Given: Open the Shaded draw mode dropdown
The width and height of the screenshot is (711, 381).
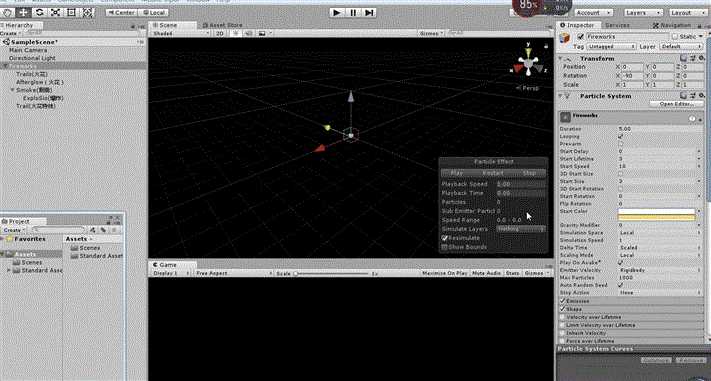Looking at the screenshot, I should tap(180, 34).
